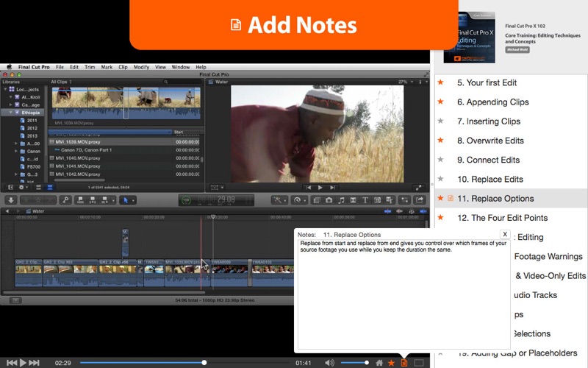Toggle video skimming in timeline
Screen dimensions: 588x368
388,211
